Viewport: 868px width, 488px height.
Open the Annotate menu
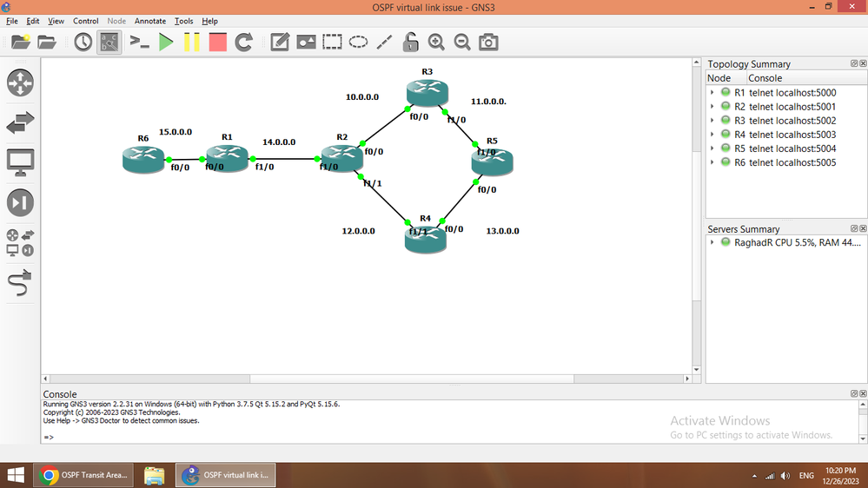(x=150, y=21)
